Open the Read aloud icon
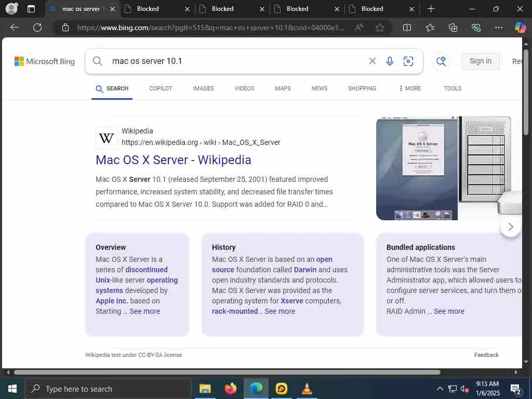 pos(359,28)
